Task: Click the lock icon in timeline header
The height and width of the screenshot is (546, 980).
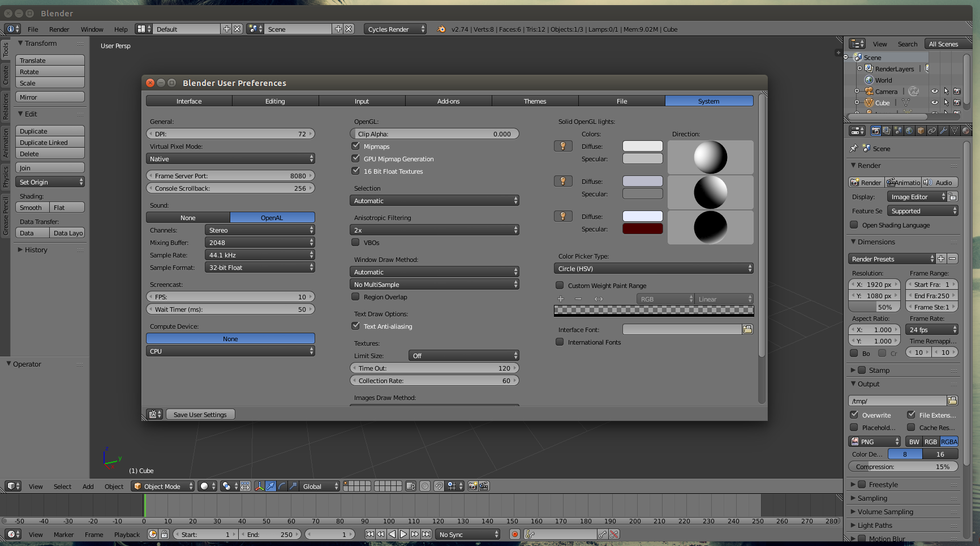Action: point(164,534)
